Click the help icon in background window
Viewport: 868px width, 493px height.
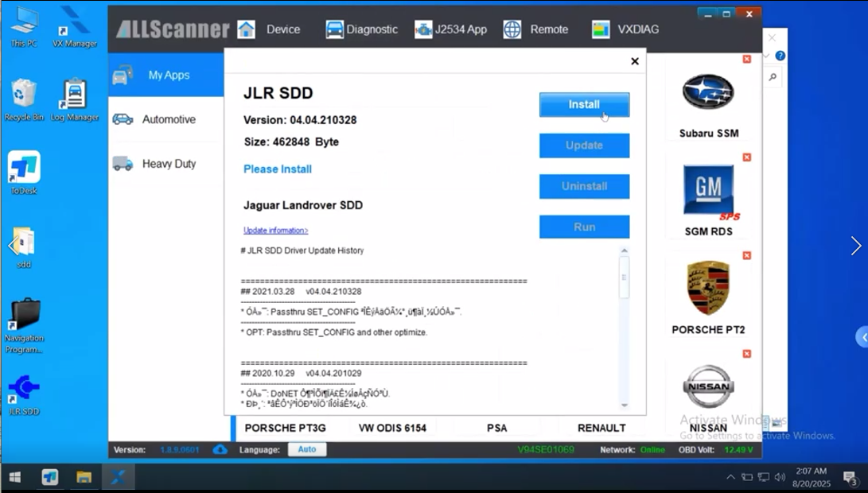click(780, 56)
